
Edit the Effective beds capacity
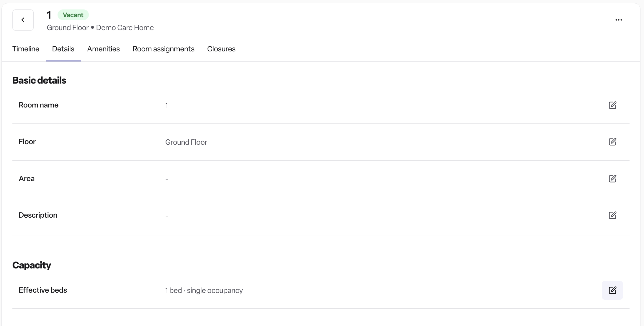(x=612, y=290)
